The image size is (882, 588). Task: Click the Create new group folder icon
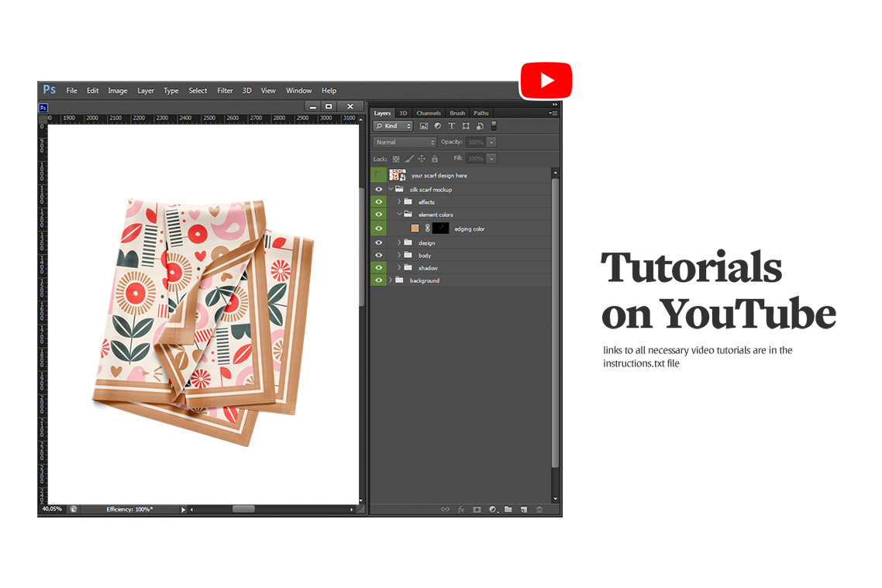[508, 509]
